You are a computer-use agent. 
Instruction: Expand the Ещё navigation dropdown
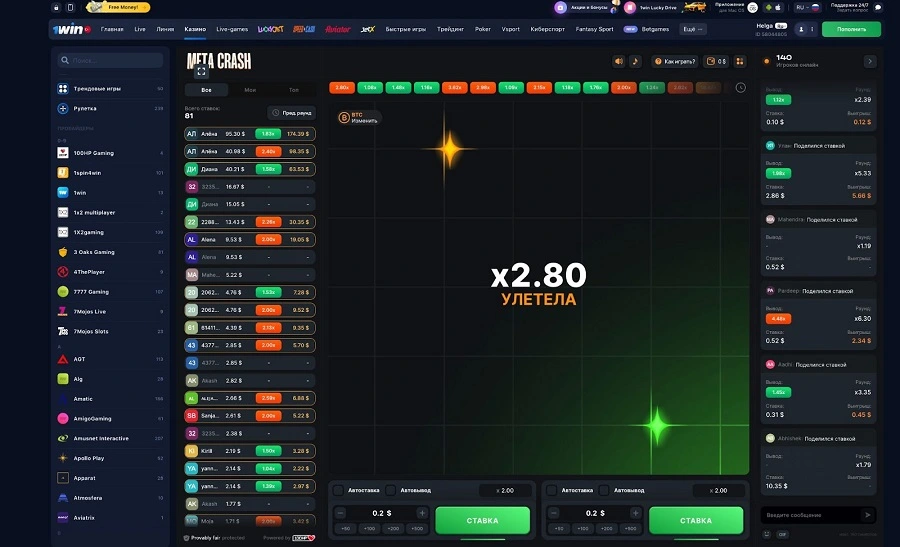pos(693,29)
